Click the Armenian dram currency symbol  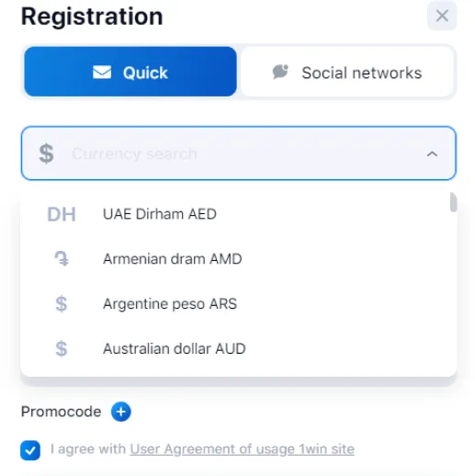coord(62,259)
